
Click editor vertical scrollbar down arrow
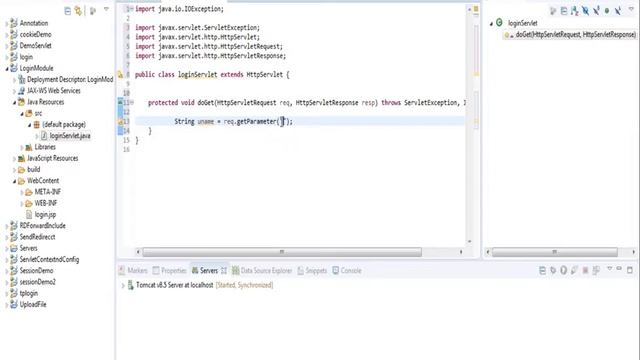tap(469, 242)
